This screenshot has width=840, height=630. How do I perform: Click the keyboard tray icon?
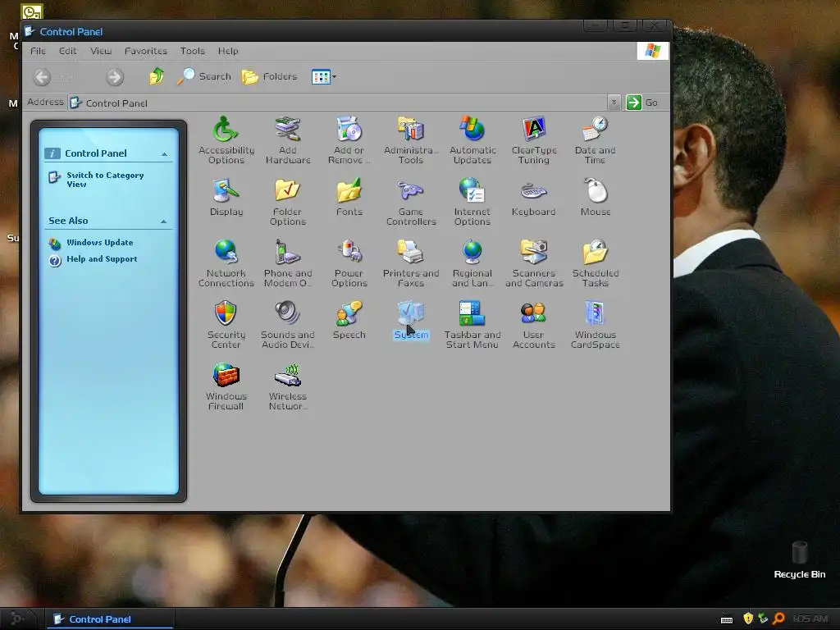(727, 620)
